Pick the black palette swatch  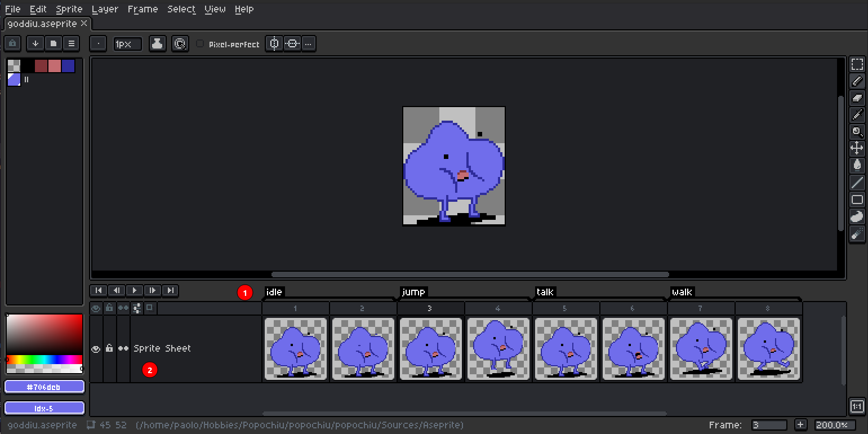[x=28, y=66]
